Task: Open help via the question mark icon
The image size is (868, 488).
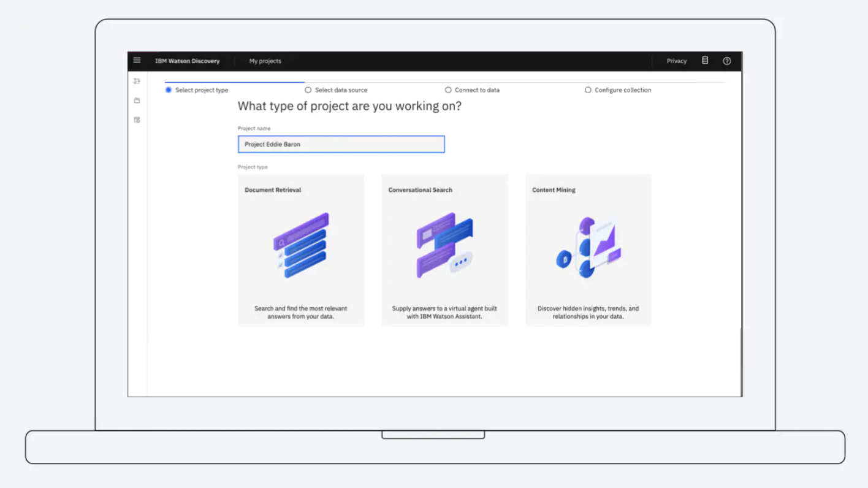Action: pos(726,61)
